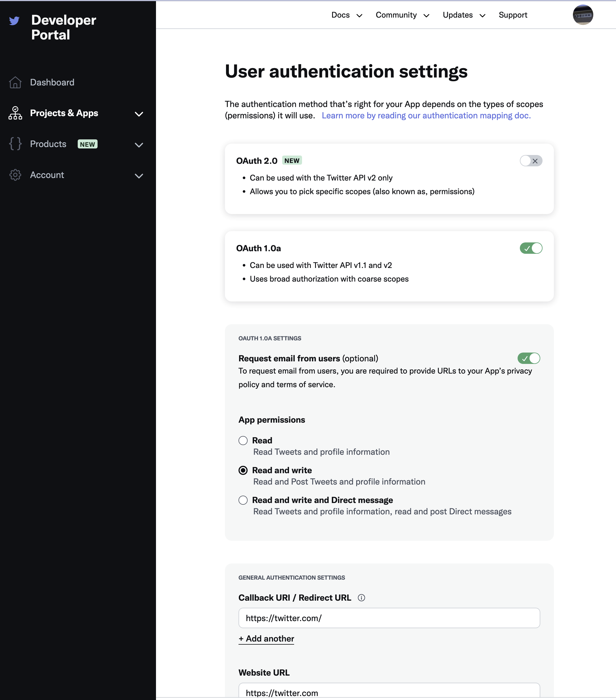This screenshot has height=700, width=616.
Task: Click the Callback URI input field
Action: [389, 618]
